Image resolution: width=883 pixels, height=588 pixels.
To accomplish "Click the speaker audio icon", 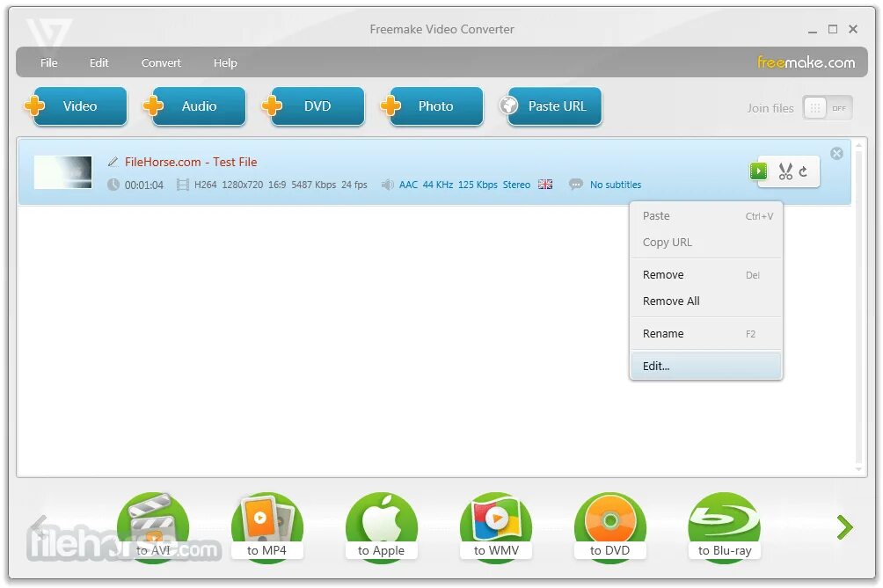I will coord(388,185).
